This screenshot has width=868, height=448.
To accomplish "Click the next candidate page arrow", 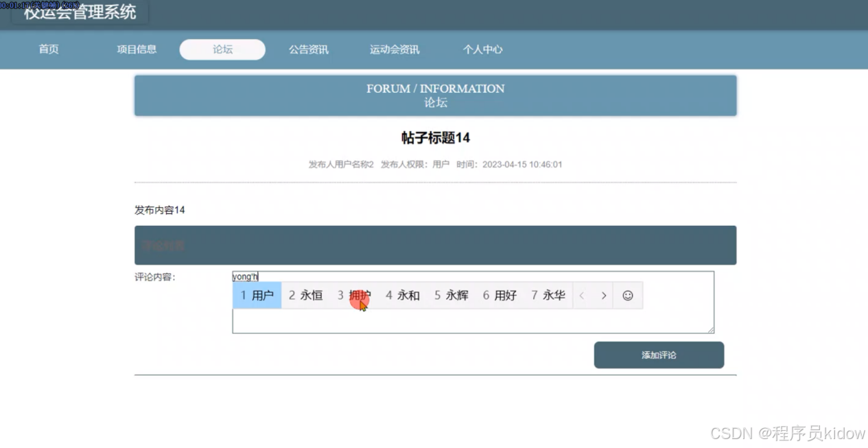I will click(x=604, y=295).
